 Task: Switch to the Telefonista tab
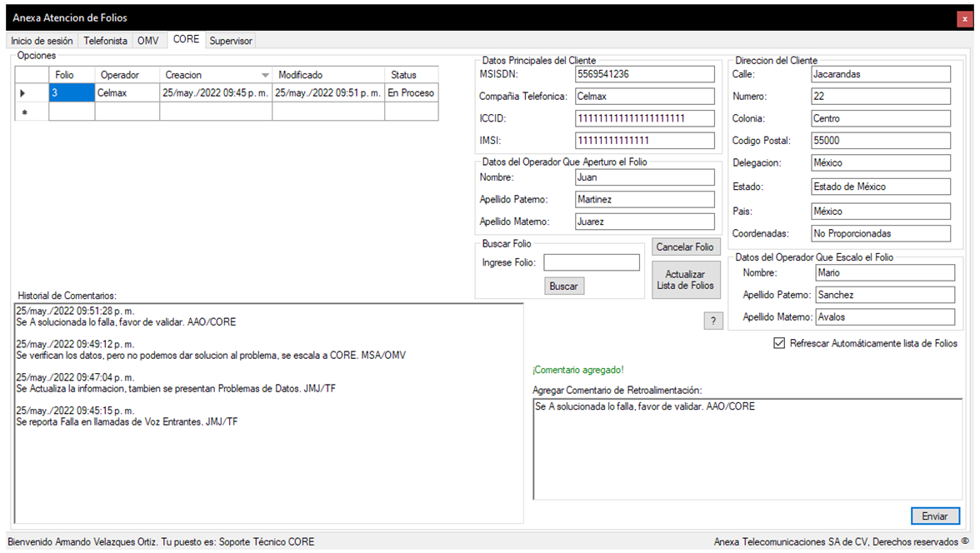[105, 41]
